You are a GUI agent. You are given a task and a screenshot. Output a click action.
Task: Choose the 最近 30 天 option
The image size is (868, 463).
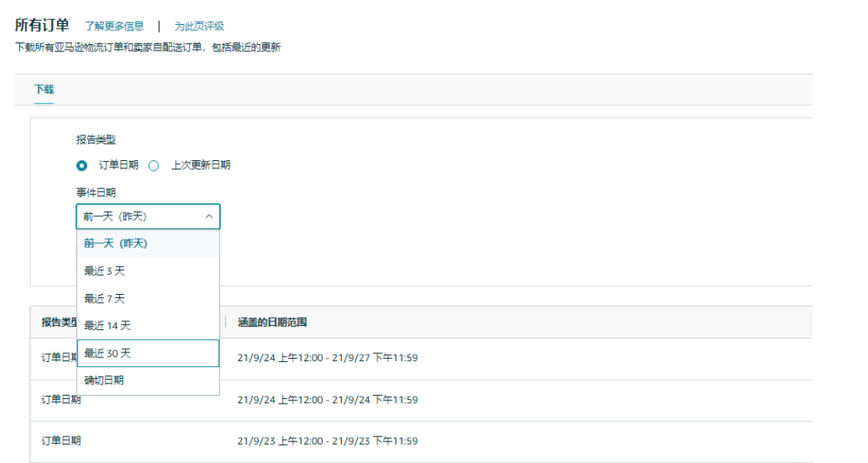click(148, 353)
